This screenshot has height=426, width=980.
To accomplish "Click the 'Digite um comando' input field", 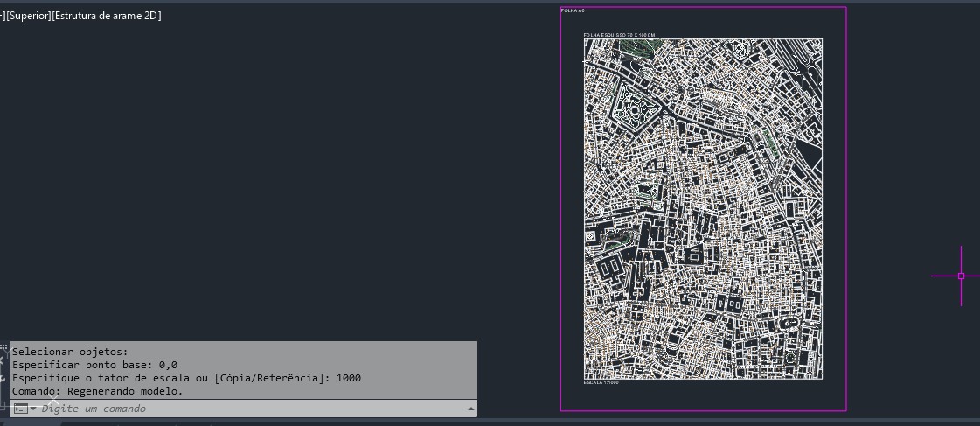I will tap(245, 409).
